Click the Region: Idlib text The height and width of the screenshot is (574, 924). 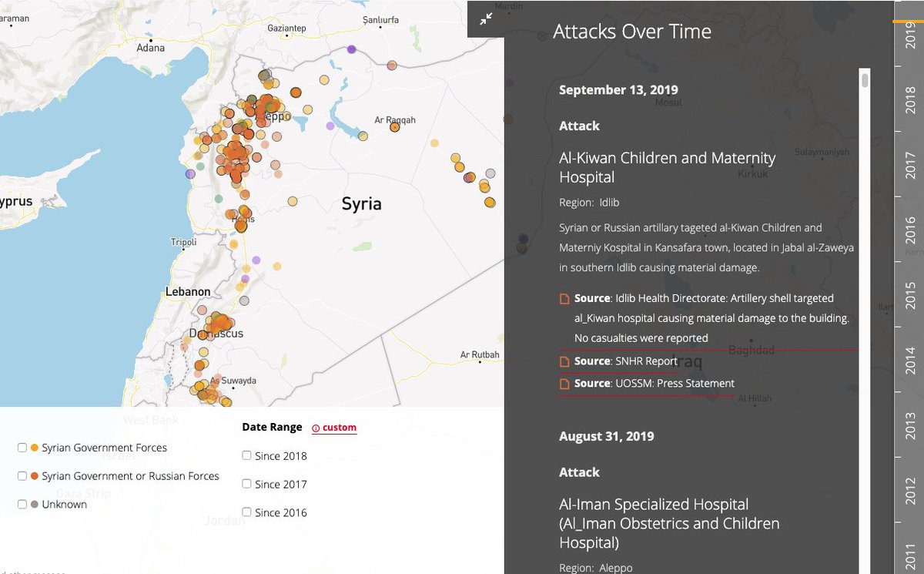point(589,203)
